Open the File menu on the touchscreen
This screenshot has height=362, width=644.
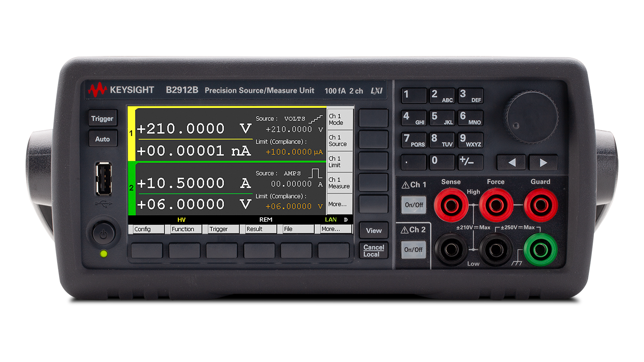pos(296,229)
